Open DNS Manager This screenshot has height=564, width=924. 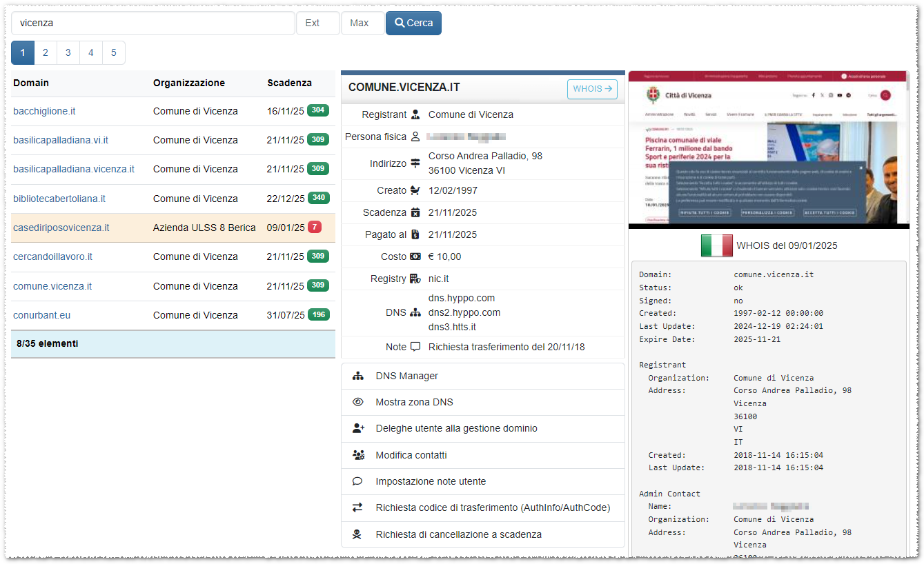pyautogui.click(x=483, y=376)
